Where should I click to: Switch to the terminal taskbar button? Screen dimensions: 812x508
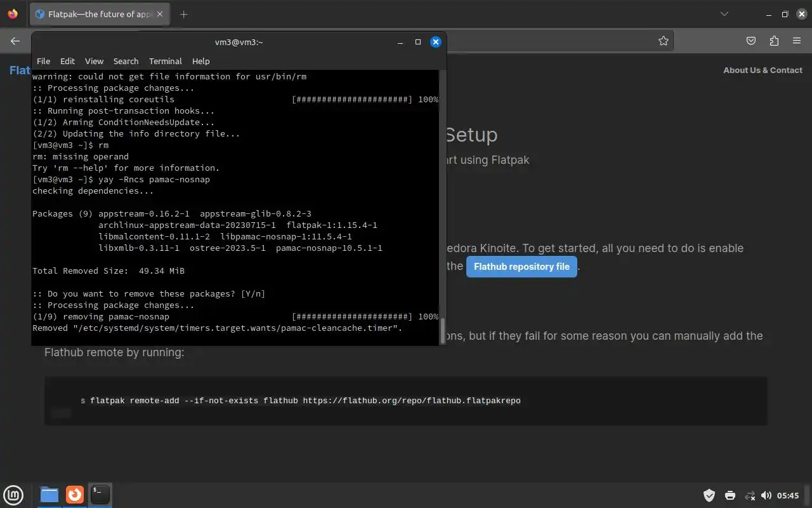click(100, 495)
